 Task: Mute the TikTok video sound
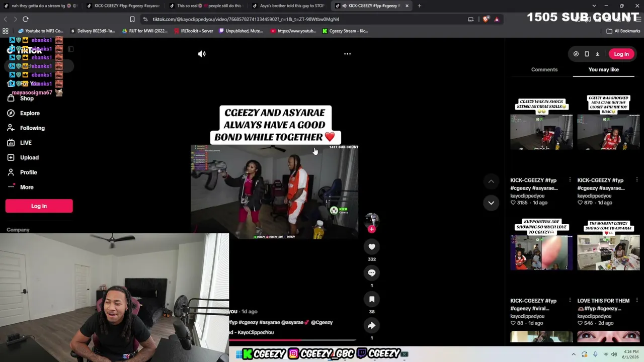[202, 54]
